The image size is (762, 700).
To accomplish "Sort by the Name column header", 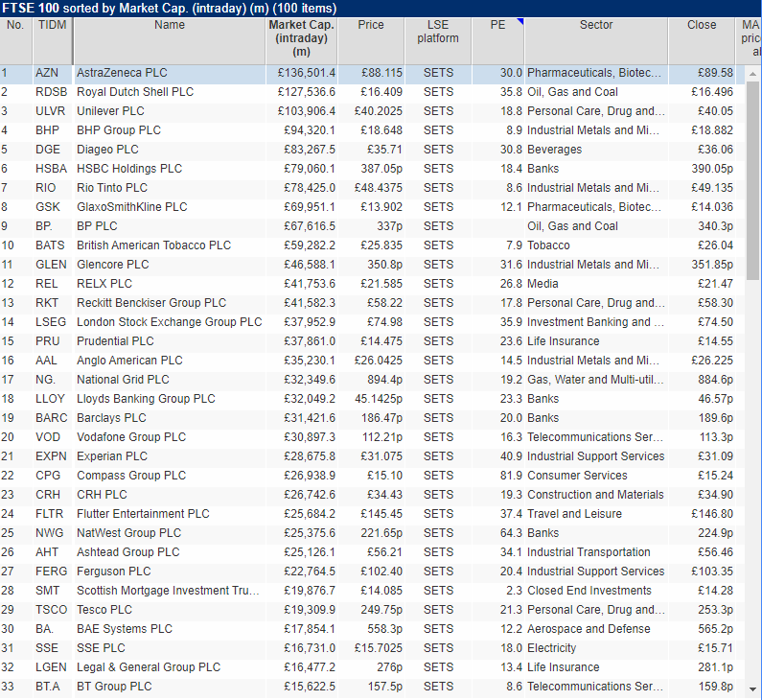I will (x=169, y=41).
